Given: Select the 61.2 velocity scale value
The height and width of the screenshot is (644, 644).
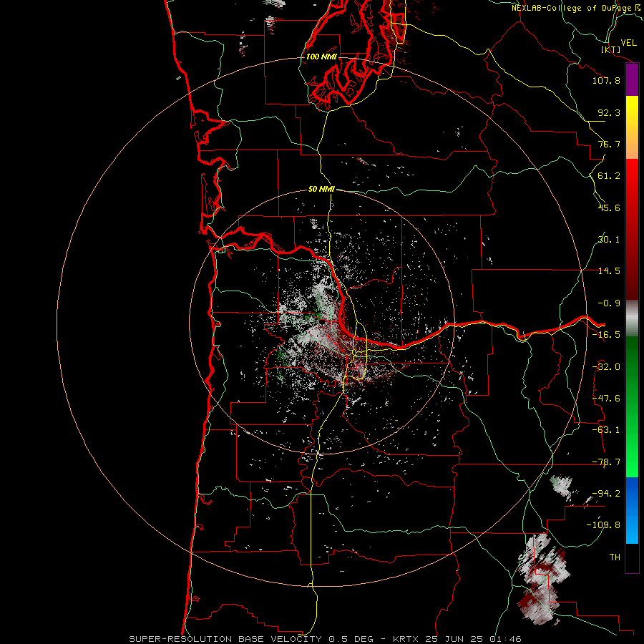Looking at the screenshot, I should click(x=609, y=176).
